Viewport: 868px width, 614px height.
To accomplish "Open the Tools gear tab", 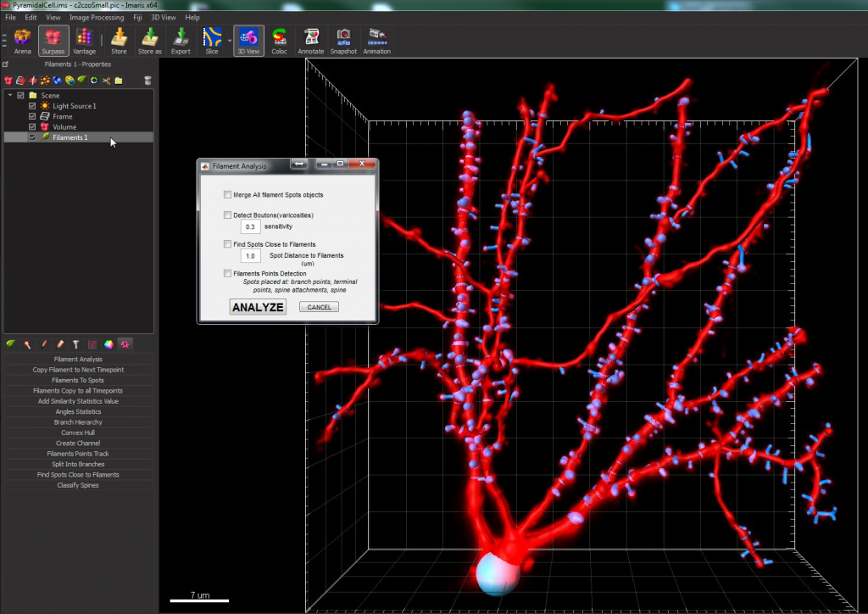I will click(x=125, y=344).
